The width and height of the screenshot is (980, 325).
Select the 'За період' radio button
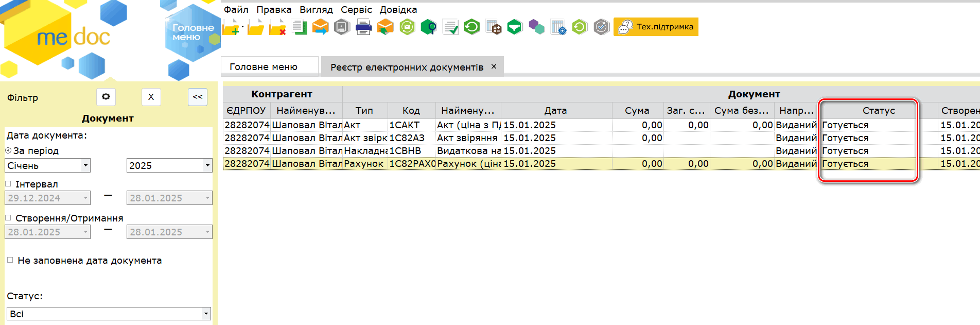(8, 151)
